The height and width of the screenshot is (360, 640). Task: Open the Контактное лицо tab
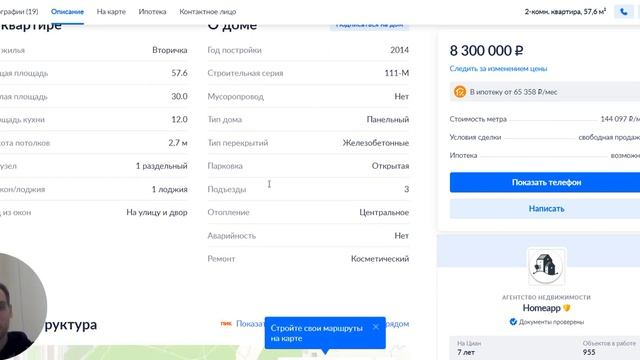(208, 12)
